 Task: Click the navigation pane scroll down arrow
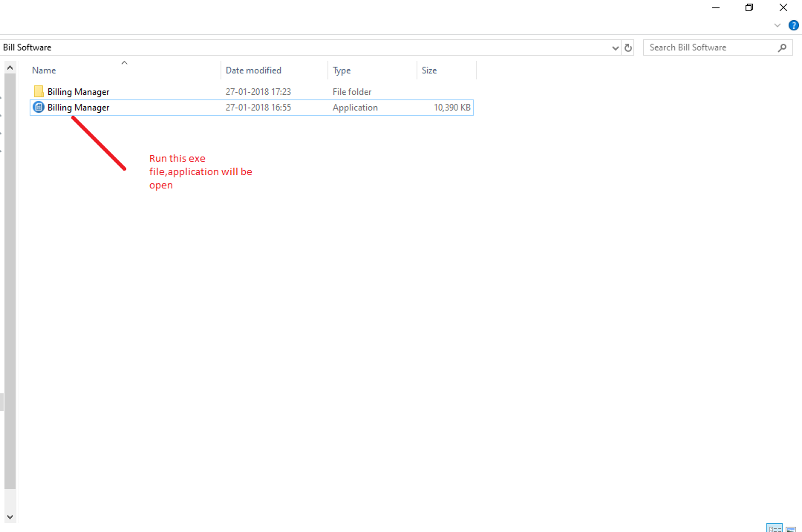tap(10, 517)
